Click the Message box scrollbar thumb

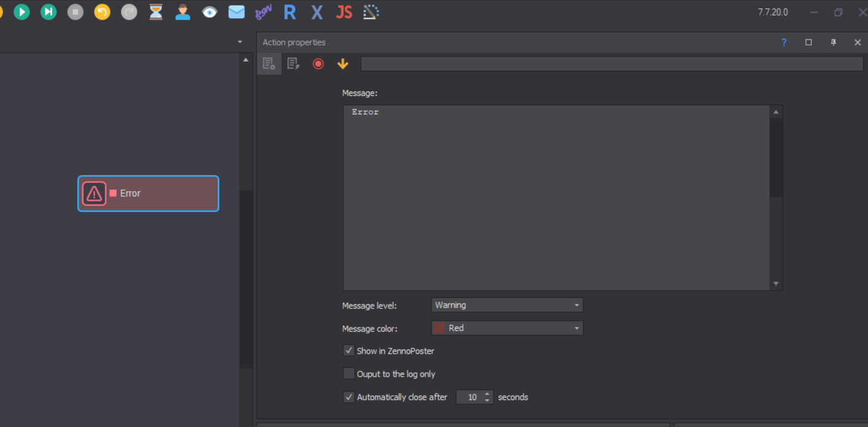(776, 158)
